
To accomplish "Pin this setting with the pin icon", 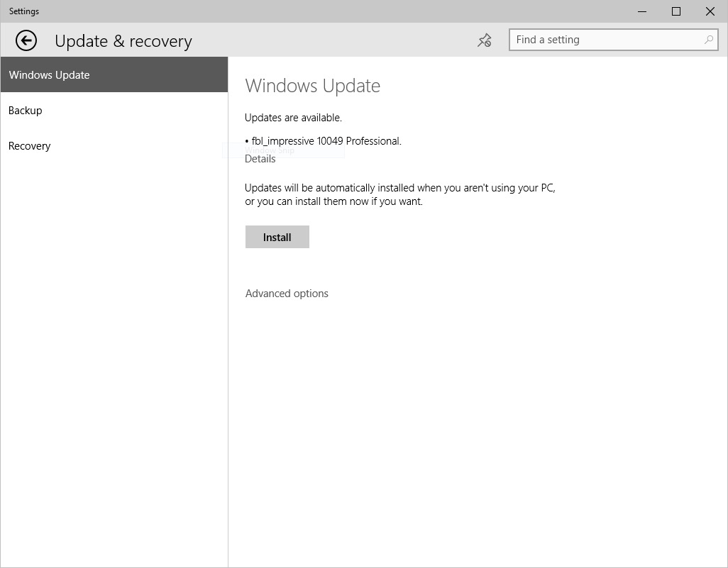I will (x=484, y=40).
